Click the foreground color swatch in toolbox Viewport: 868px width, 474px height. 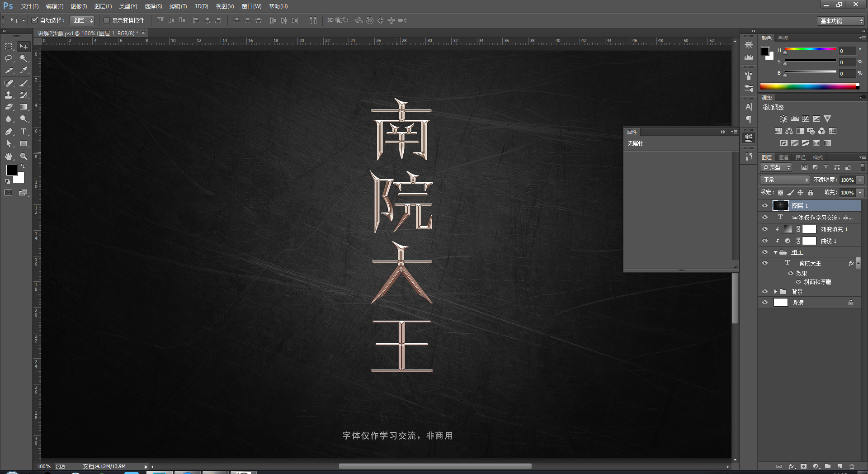tap(12, 170)
